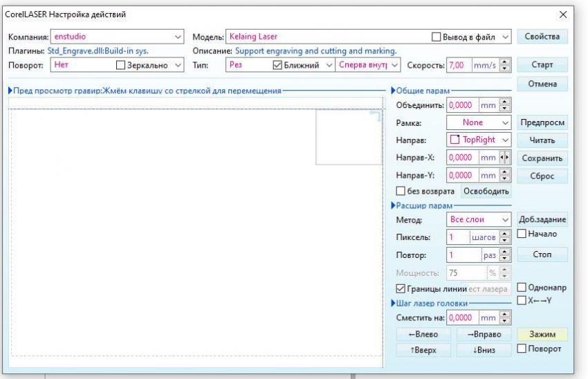Open the Рамка dropdown set to None
588x379 pixels.
pos(479,122)
